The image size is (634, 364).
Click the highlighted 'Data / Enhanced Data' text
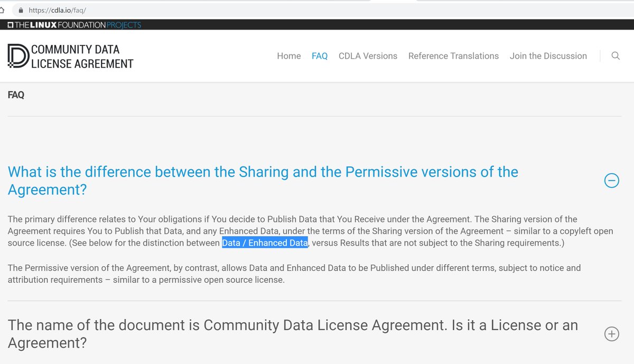pyautogui.click(x=265, y=243)
